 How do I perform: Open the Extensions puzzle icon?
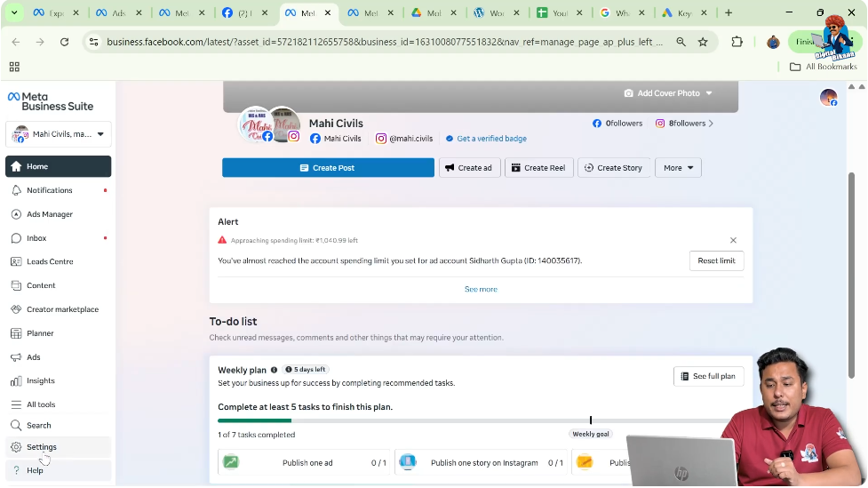coord(737,42)
